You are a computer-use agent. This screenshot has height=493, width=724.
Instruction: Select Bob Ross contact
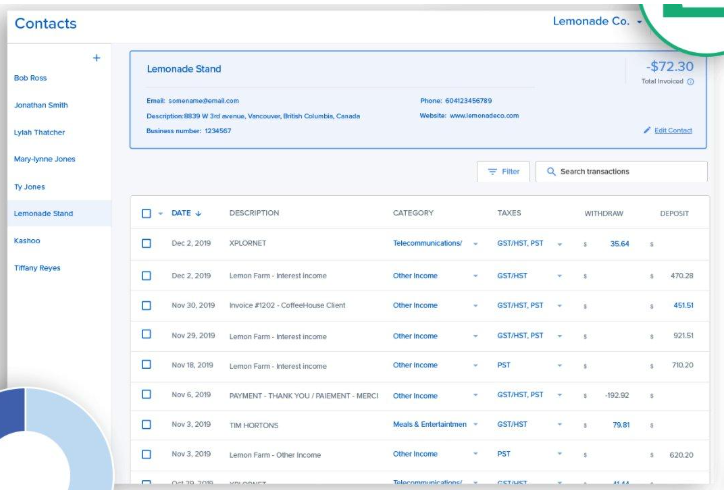tap(30, 78)
